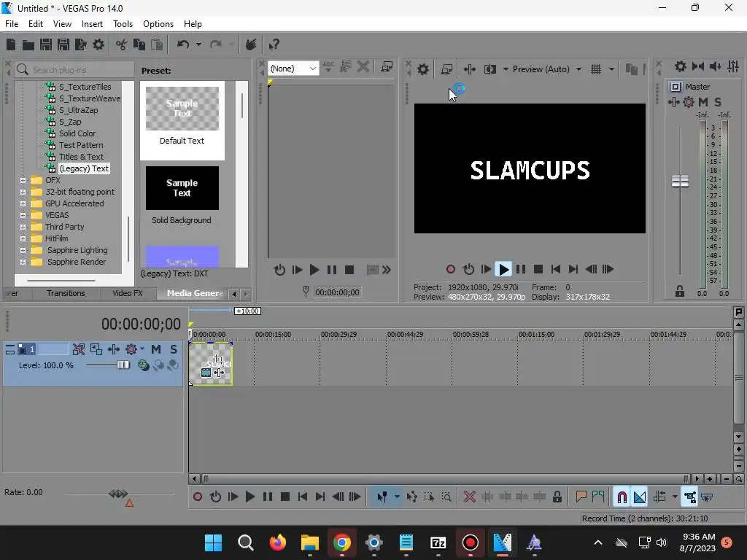747x560 pixels.
Task: Open the Tools menu
Action: [123, 24]
